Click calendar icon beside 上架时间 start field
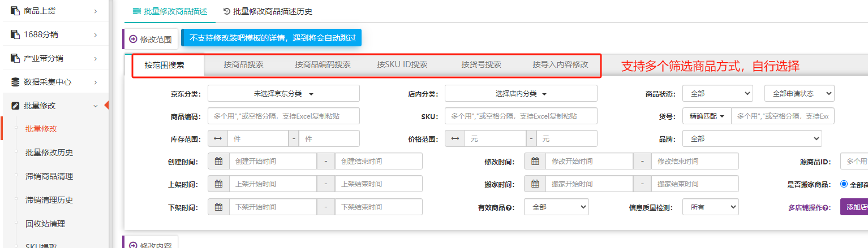 (x=218, y=184)
